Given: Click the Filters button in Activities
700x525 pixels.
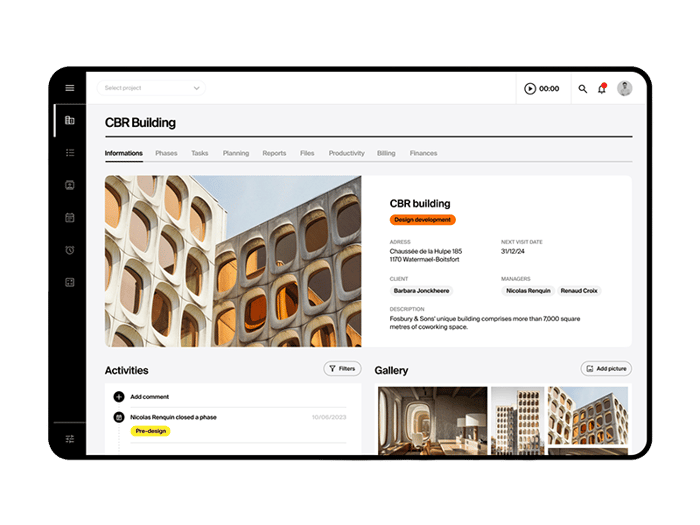Looking at the screenshot, I should point(342,369).
